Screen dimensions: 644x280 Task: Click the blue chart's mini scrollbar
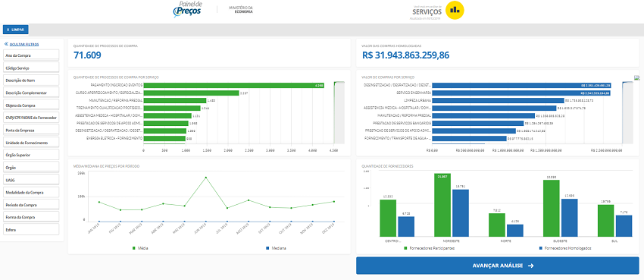click(x=628, y=112)
